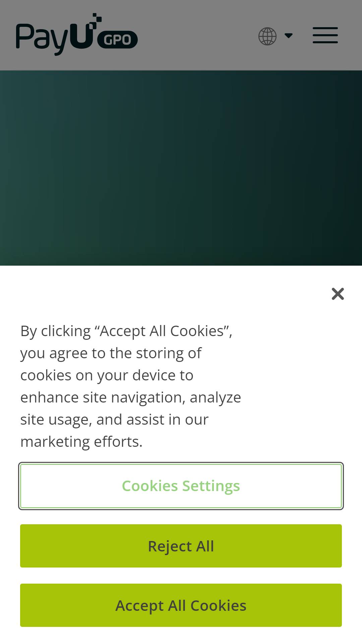Show language options via the small black arrow
Image resolution: width=362 pixels, height=644 pixels.
pos(289,36)
